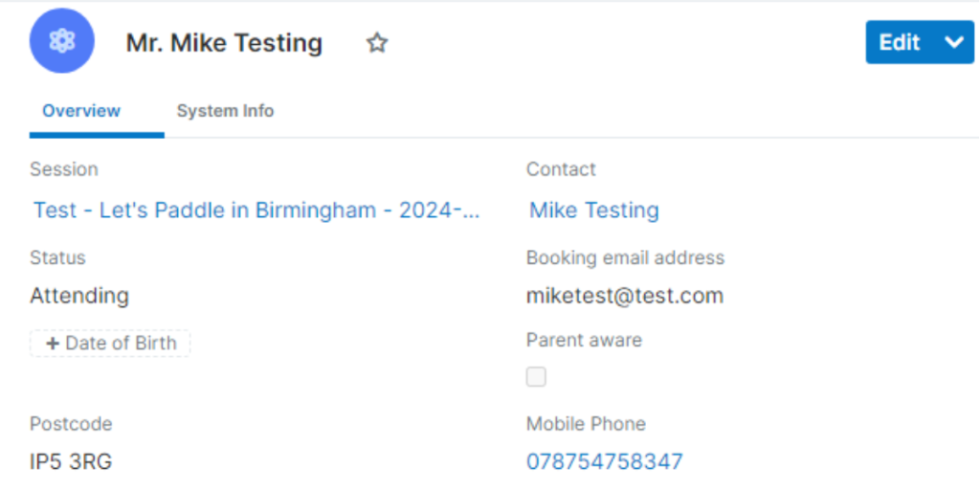The width and height of the screenshot is (980, 490).
Task: Select the IP5 3RG postcode value
Action: click(71, 462)
